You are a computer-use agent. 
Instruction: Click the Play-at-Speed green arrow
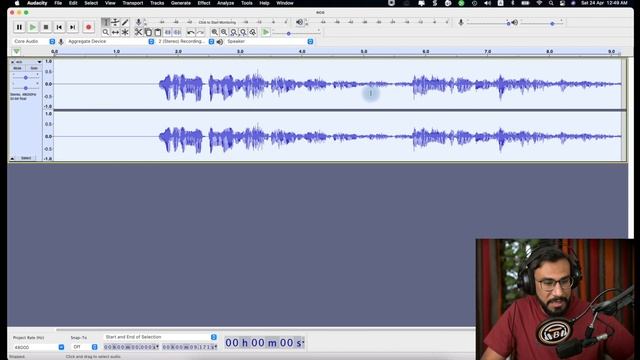tap(266, 32)
